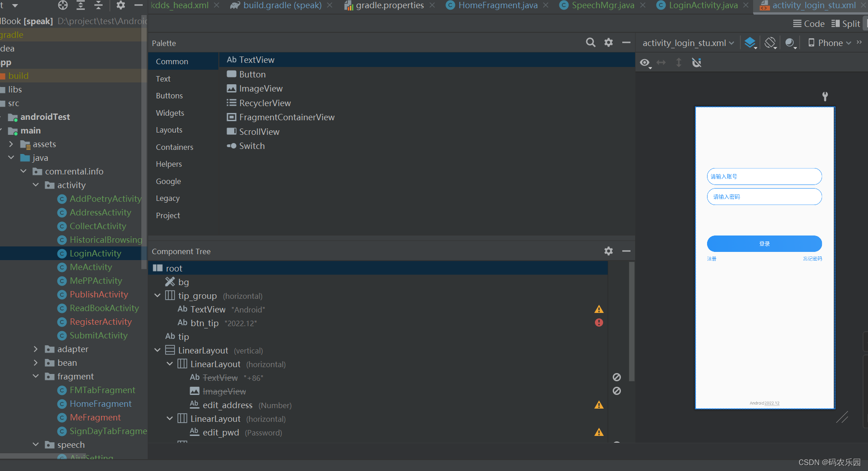Collapse vertical LinearLayout in Component Tree
868x471 pixels.
point(157,350)
